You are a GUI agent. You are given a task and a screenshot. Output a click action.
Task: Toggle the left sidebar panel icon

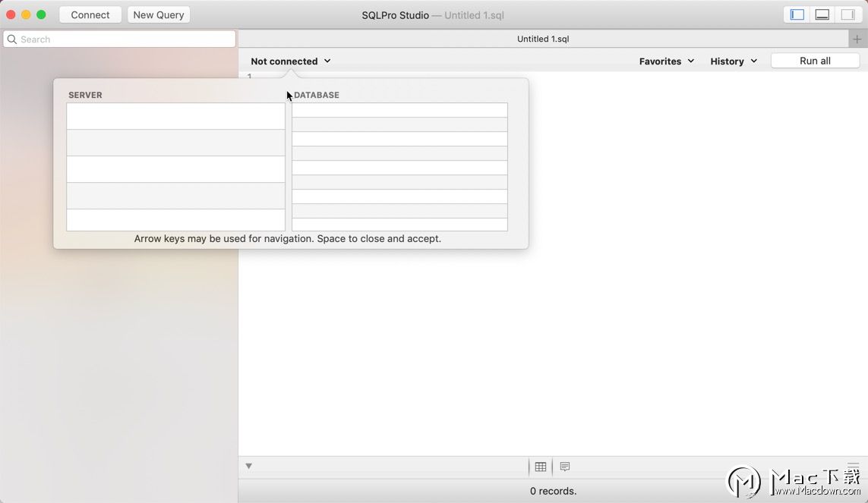797,15
